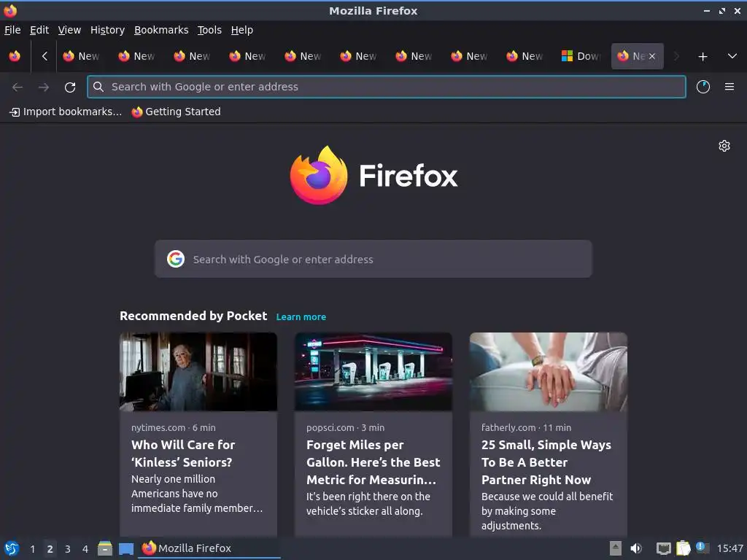The width and height of the screenshot is (747, 560).
Task: Open the Kinless Seniors article thumbnail
Action: point(198,371)
